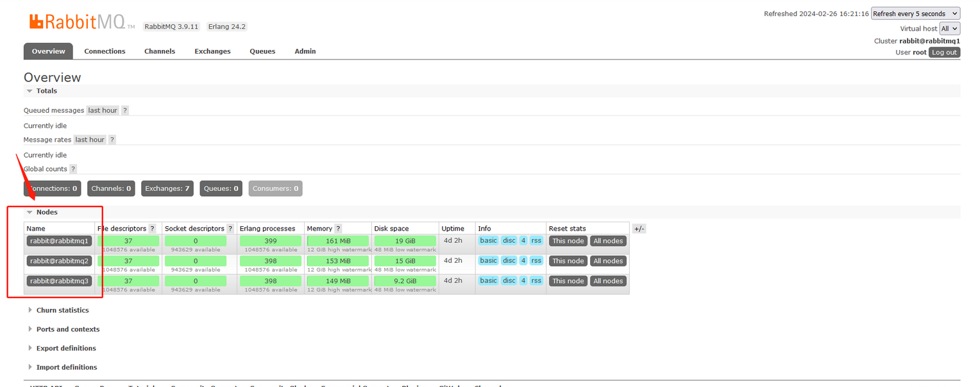Open node rabbit@rabbitmq2 details

click(x=60, y=261)
